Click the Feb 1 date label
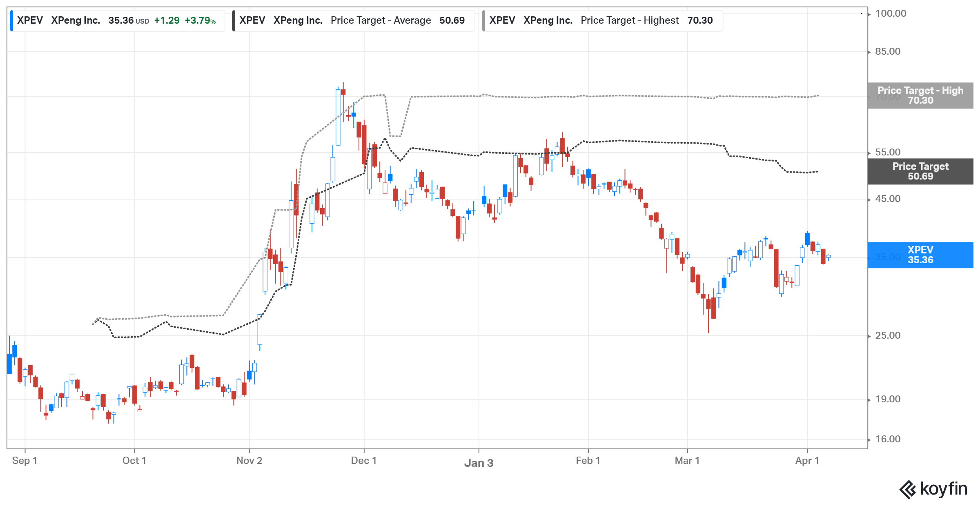The width and height of the screenshot is (980, 506). 588,461
